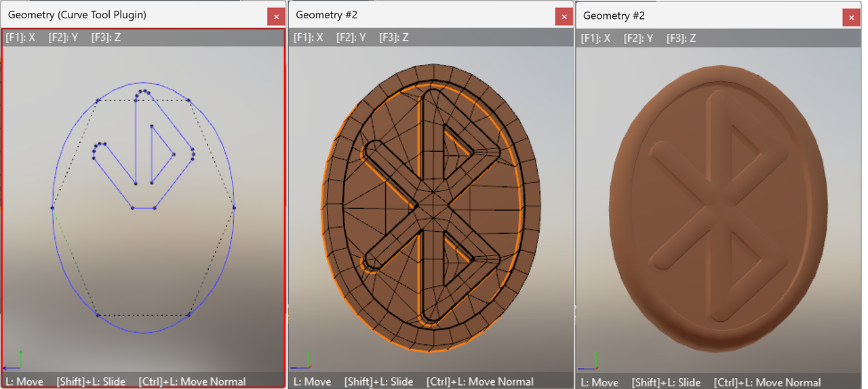Viewport: 868px width, 389px height.
Task: Click the axis gizmo in wireframe Geometry #2 window
Action: (x=302, y=361)
